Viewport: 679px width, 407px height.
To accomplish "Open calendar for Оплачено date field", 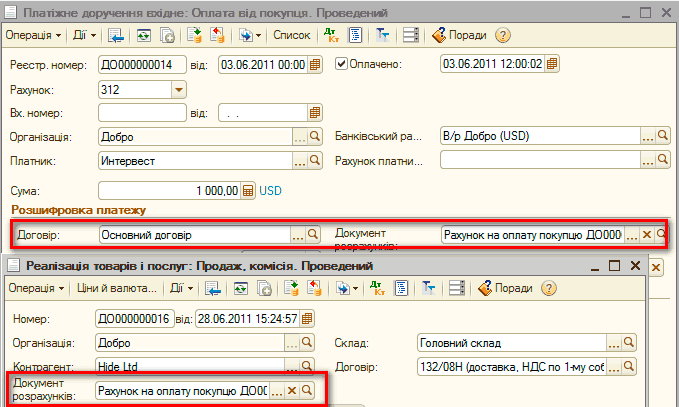I will click(552, 65).
